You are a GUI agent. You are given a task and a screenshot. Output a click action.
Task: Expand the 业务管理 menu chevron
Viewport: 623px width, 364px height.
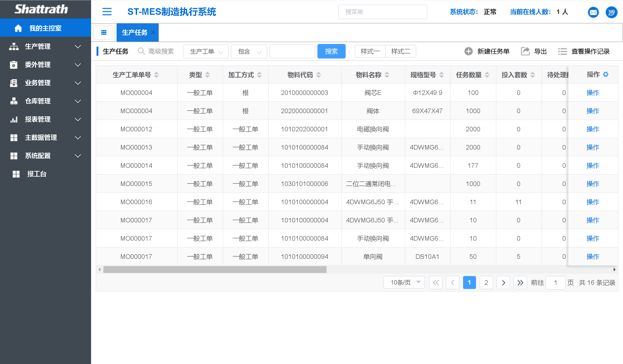click(x=78, y=83)
